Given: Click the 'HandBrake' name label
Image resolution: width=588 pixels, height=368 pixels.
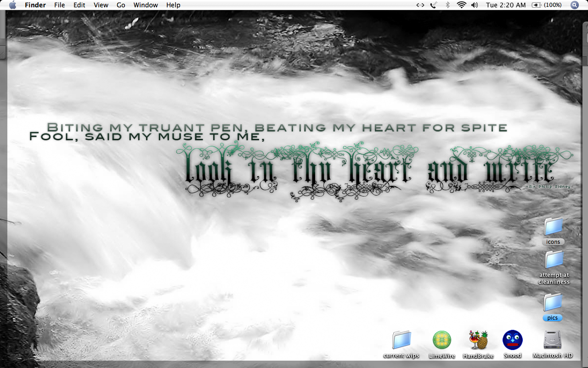Looking at the screenshot, I should (478, 356).
